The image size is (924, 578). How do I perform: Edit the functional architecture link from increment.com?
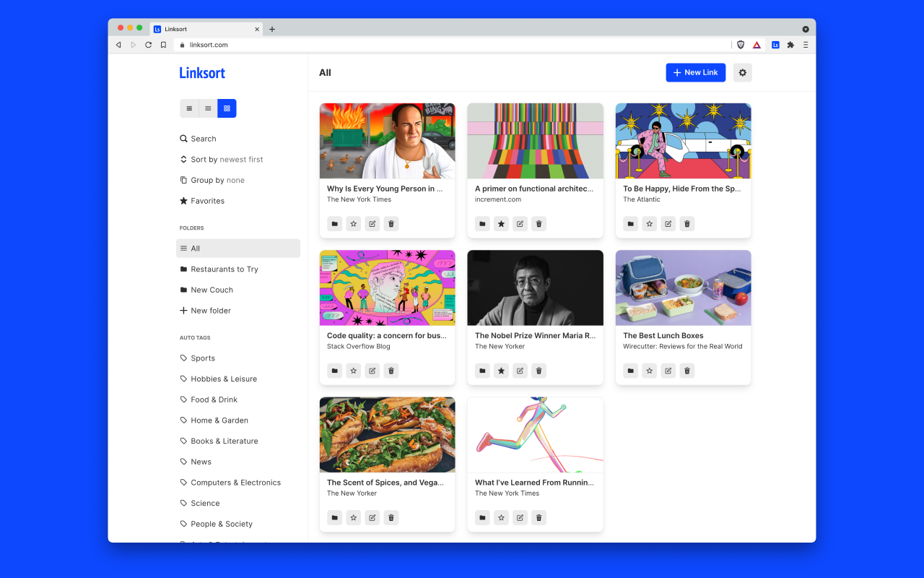(x=520, y=223)
